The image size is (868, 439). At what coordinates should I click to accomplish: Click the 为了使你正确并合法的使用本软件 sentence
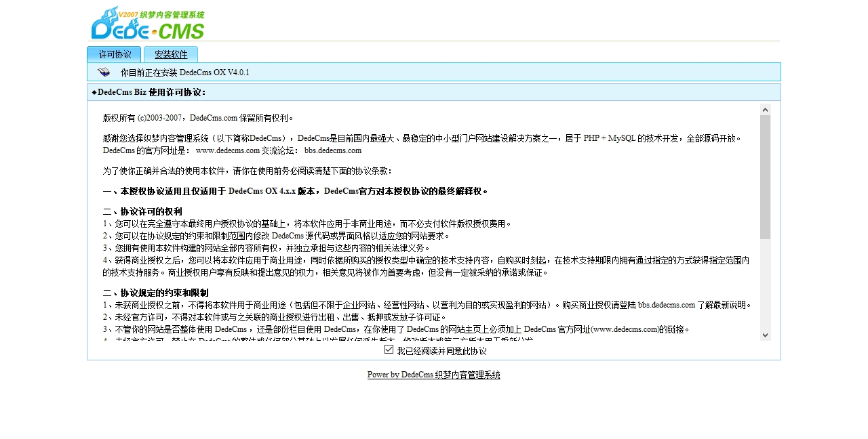[x=248, y=171]
